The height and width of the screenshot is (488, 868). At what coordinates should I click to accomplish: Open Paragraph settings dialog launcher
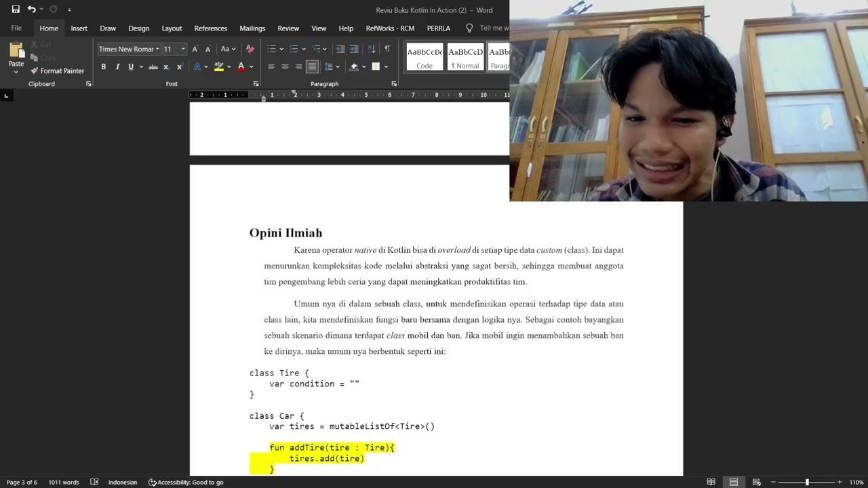[394, 84]
